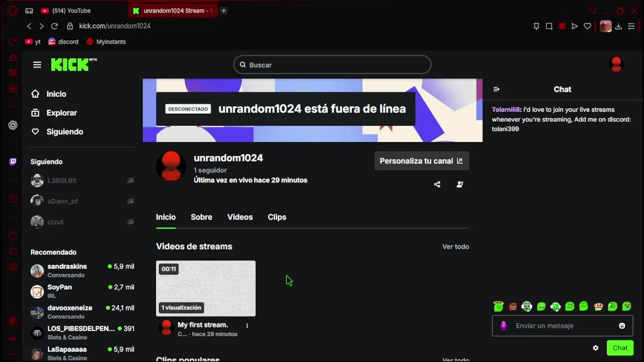644x362 pixels.
Task: Click the My first stream. title
Action: [203, 325]
